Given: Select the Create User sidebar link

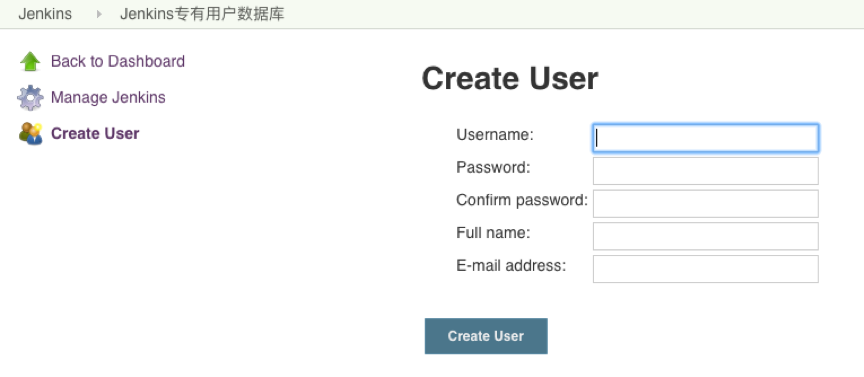Looking at the screenshot, I should [95, 133].
